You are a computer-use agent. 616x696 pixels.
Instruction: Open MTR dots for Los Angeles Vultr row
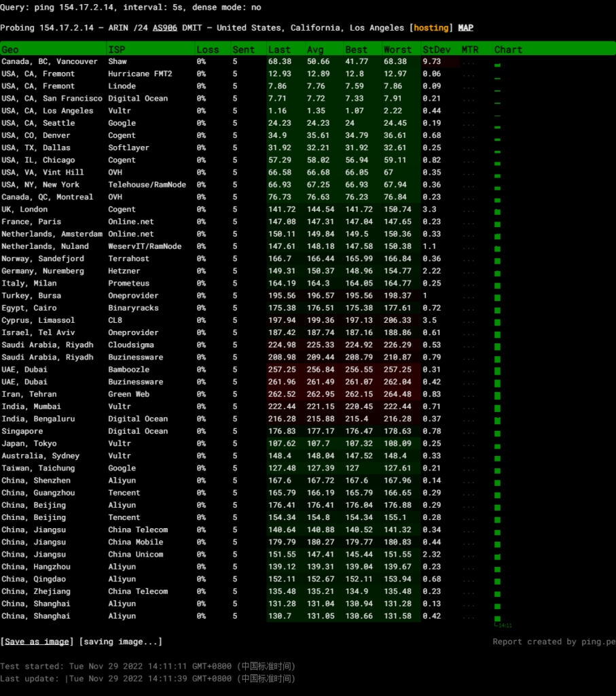click(469, 111)
